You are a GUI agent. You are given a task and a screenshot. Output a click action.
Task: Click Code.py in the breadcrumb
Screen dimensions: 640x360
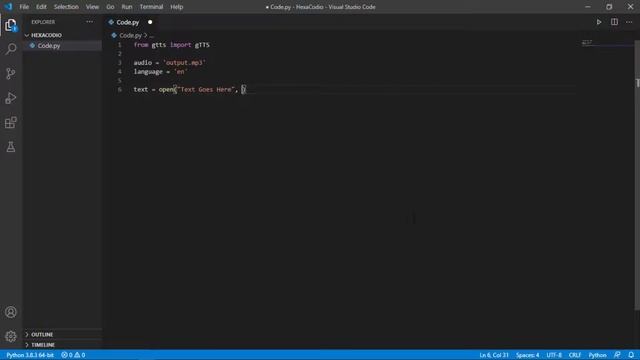click(x=131, y=36)
